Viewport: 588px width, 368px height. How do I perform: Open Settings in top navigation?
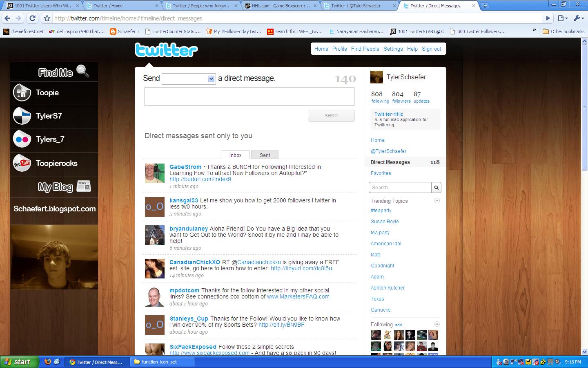393,49
